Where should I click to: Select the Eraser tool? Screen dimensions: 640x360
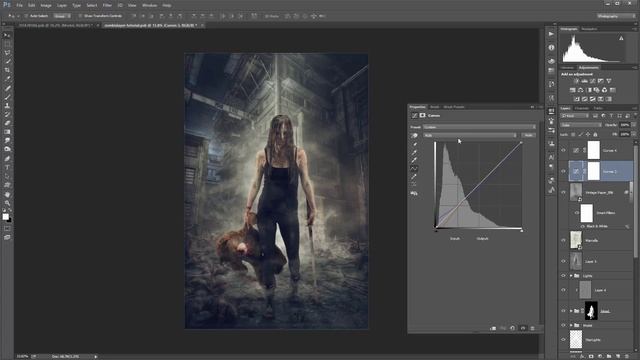7,123
